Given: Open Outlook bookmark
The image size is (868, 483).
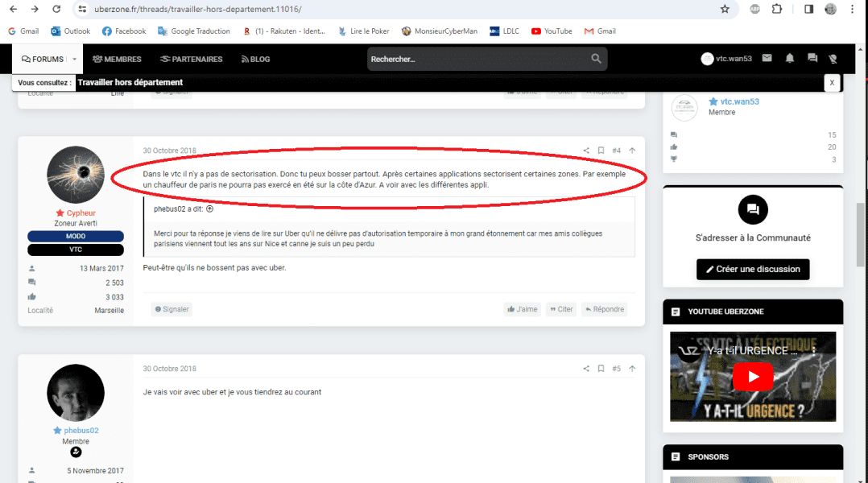Looking at the screenshot, I should tap(70, 31).
